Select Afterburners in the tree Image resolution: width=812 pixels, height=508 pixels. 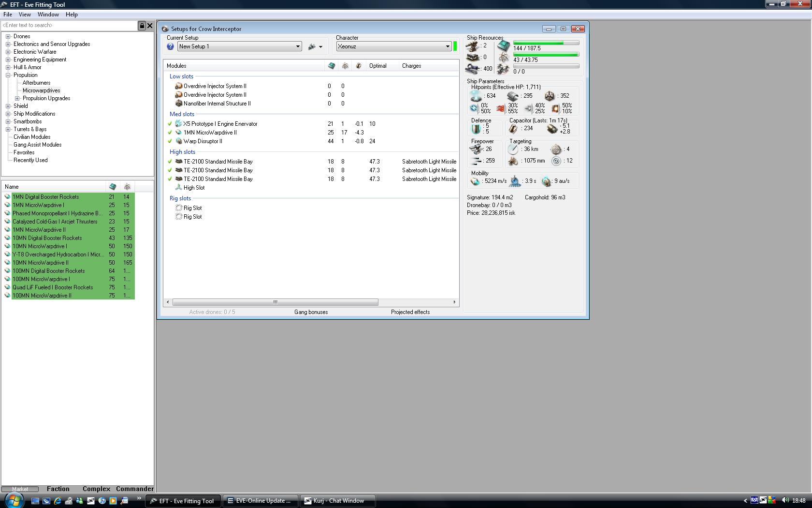pyautogui.click(x=36, y=83)
